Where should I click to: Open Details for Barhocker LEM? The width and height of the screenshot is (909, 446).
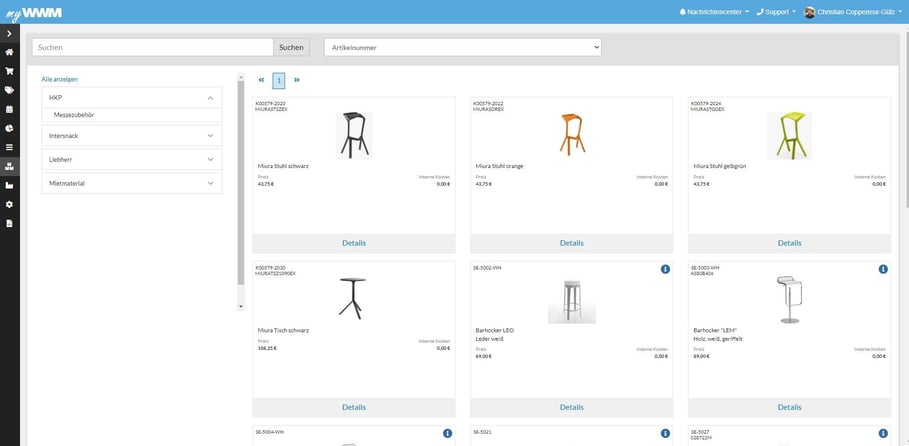click(x=790, y=407)
